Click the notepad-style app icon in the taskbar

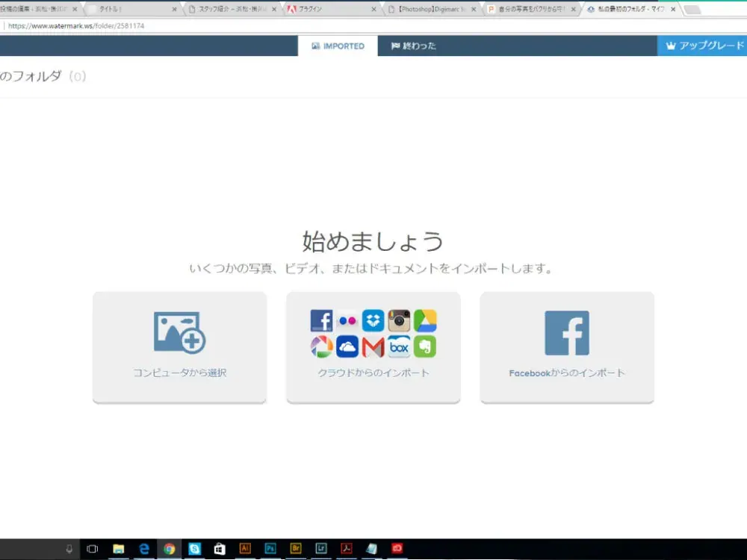coord(371,549)
